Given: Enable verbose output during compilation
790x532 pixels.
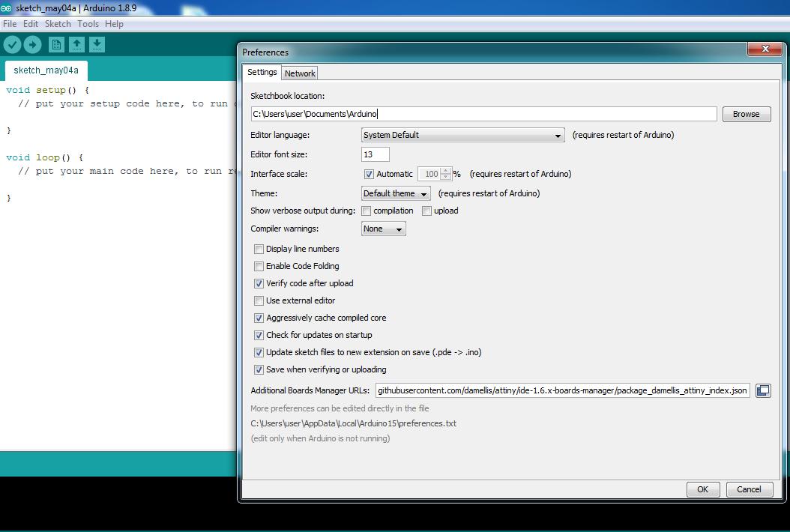Looking at the screenshot, I should [367, 211].
